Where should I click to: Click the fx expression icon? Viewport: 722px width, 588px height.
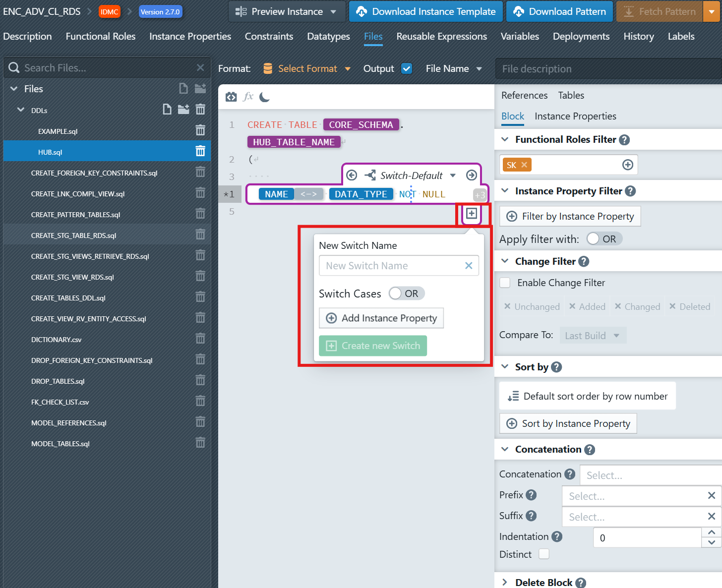248,97
